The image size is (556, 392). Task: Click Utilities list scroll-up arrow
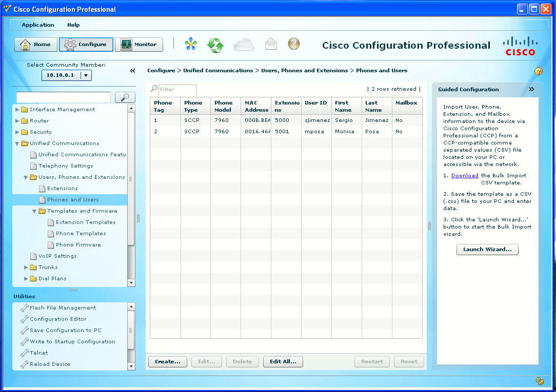pyautogui.click(x=131, y=306)
